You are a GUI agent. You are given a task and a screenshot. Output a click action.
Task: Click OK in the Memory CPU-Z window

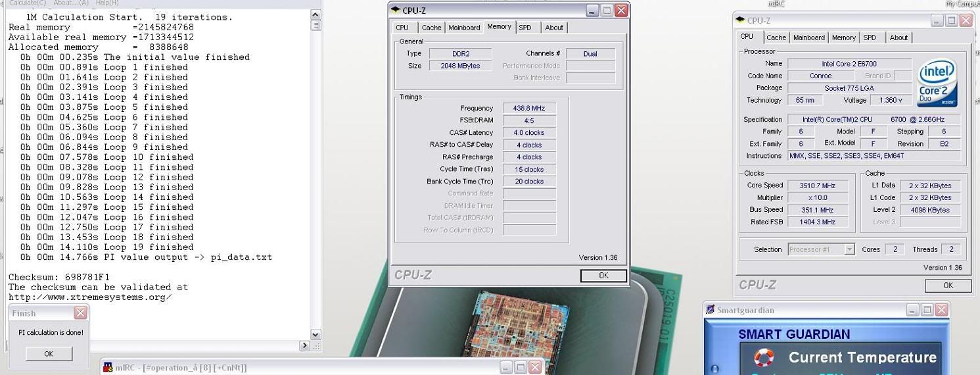[x=603, y=276]
